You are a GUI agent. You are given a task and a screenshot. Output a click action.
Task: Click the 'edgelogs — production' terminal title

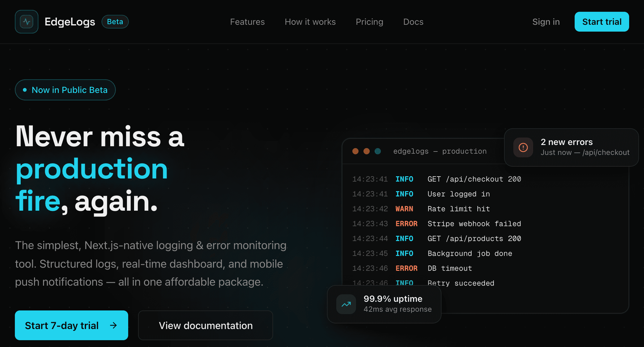pyautogui.click(x=440, y=151)
